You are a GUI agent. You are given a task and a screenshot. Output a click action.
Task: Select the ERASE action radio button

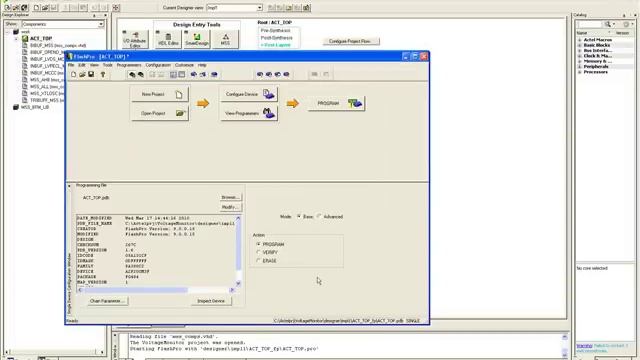(258, 260)
